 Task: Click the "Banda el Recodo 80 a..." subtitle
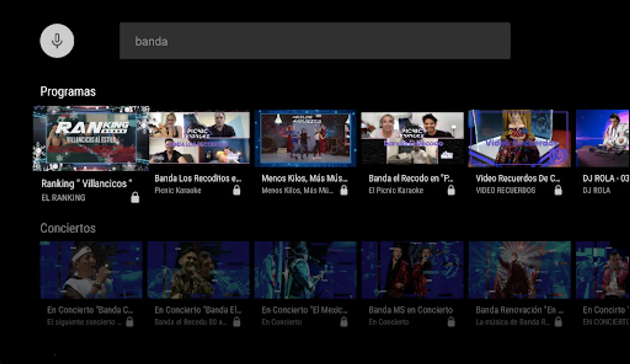click(x=191, y=322)
